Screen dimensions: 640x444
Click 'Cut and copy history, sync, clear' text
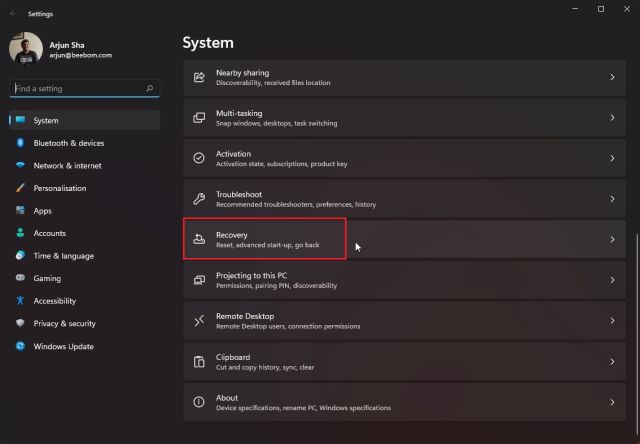point(265,367)
